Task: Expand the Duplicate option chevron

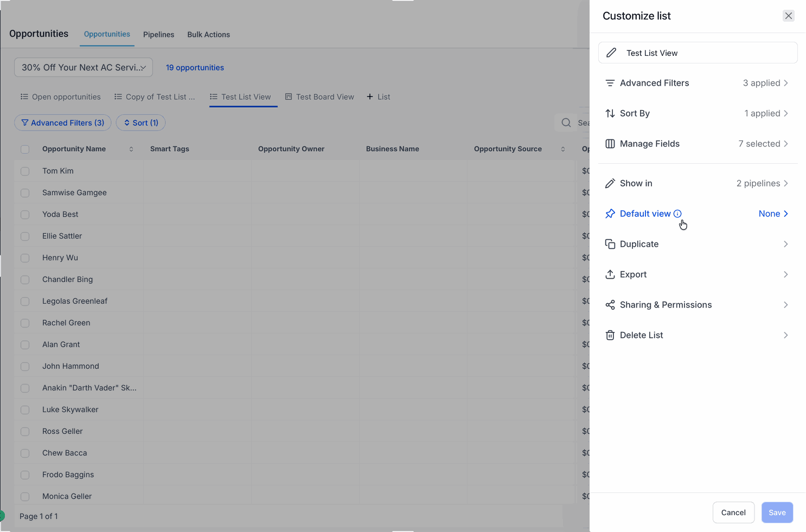Action: tap(785, 244)
